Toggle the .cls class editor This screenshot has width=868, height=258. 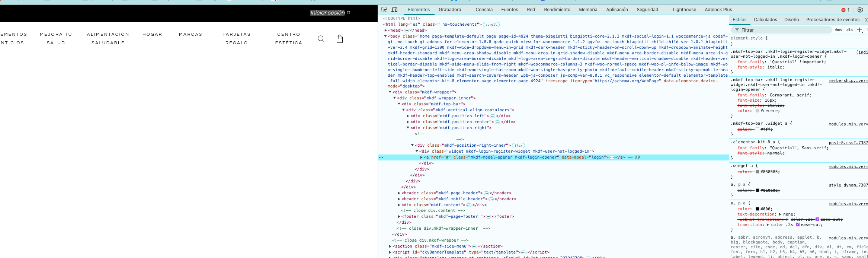[849, 30]
